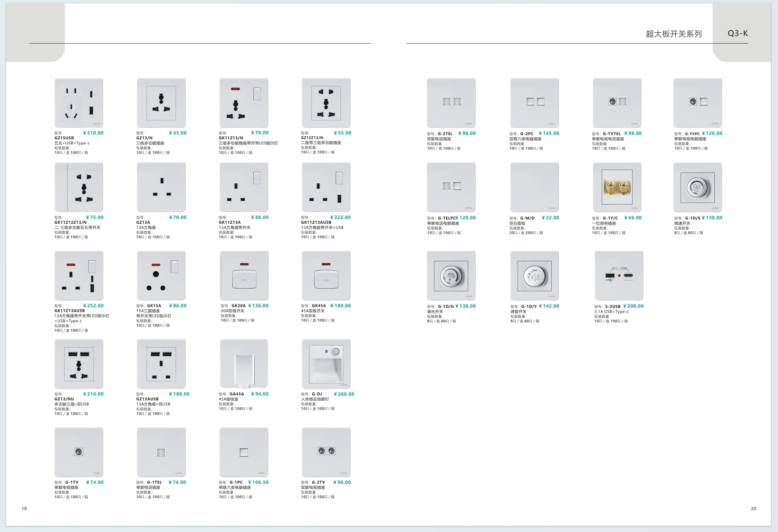Click the GZ15USB five-hole USB socket image
778x532 pixels.
pos(79,103)
